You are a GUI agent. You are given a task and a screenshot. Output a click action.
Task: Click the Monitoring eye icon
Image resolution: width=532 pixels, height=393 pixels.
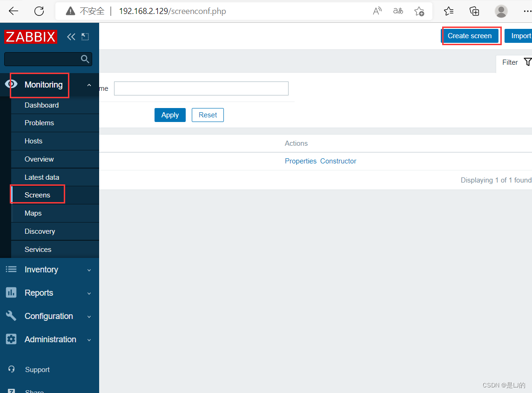point(11,84)
